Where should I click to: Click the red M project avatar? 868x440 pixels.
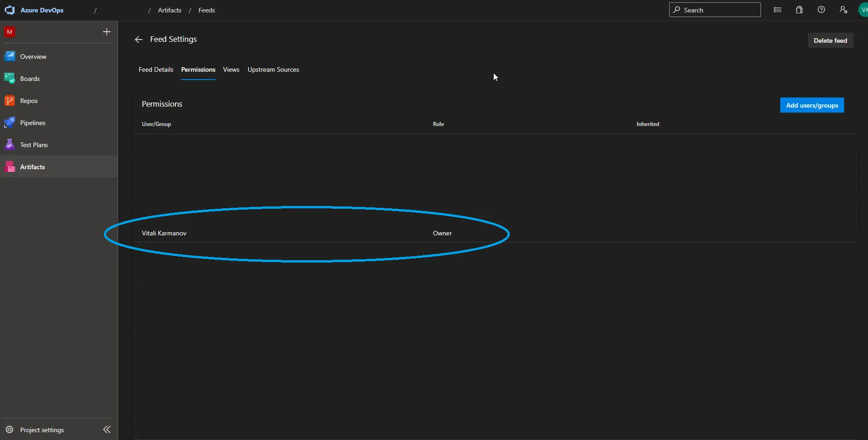point(10,32)
